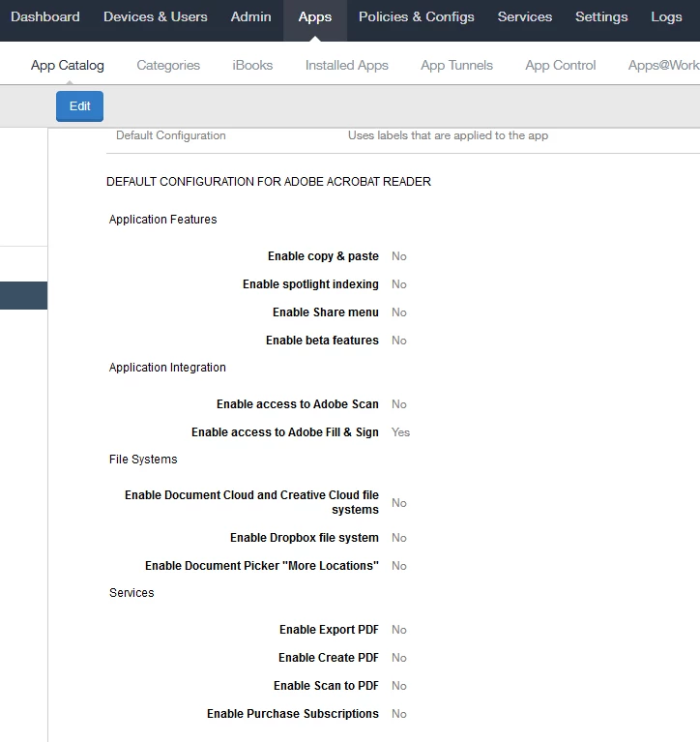Open the Apps@Work tab
The width and height of the screenshot is (700, 742).
[663, 66]
